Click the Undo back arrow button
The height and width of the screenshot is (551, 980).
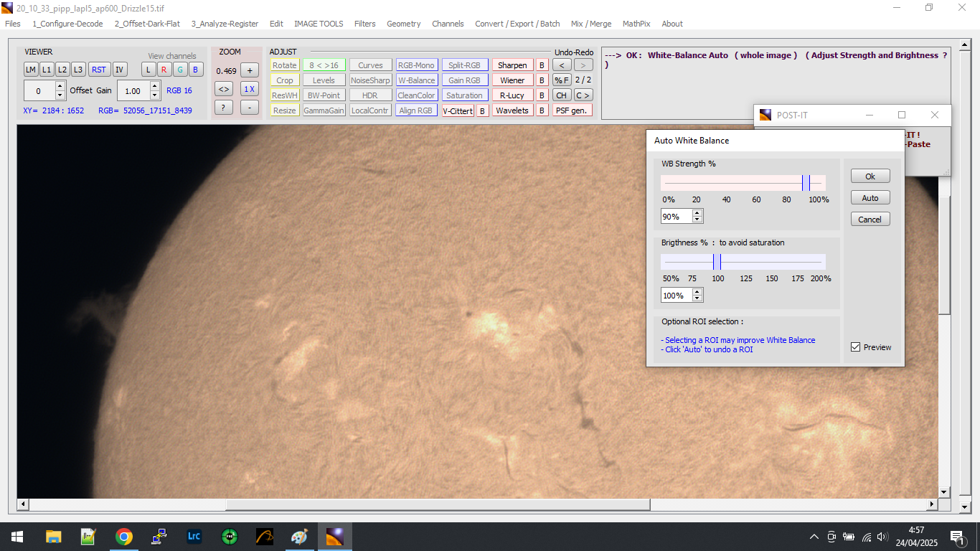[x=562, y=65]
